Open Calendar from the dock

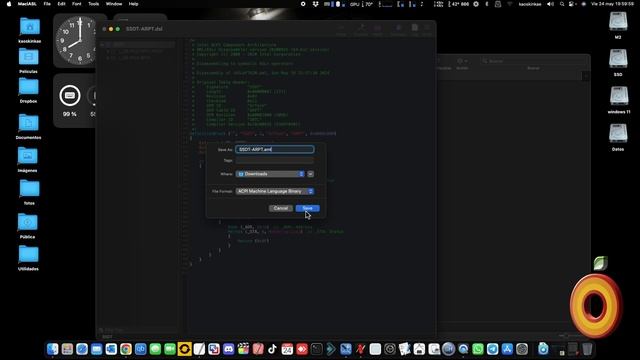pos(287,349)
